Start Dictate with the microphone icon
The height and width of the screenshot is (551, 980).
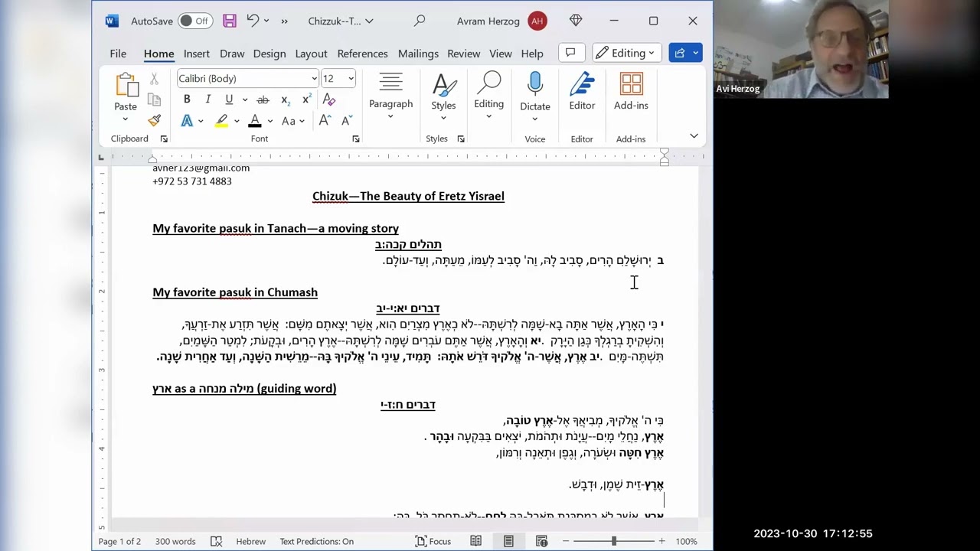[x=534, y=86]
